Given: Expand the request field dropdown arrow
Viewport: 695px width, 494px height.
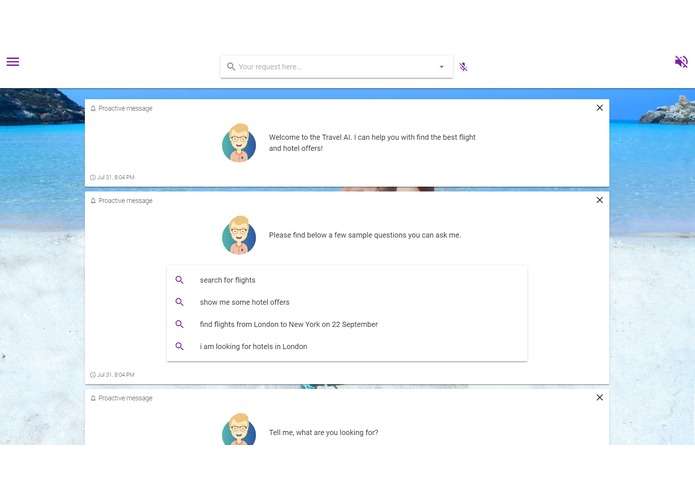Looking at the screenshot, I should pyautogui.click(x=441, y=67).
